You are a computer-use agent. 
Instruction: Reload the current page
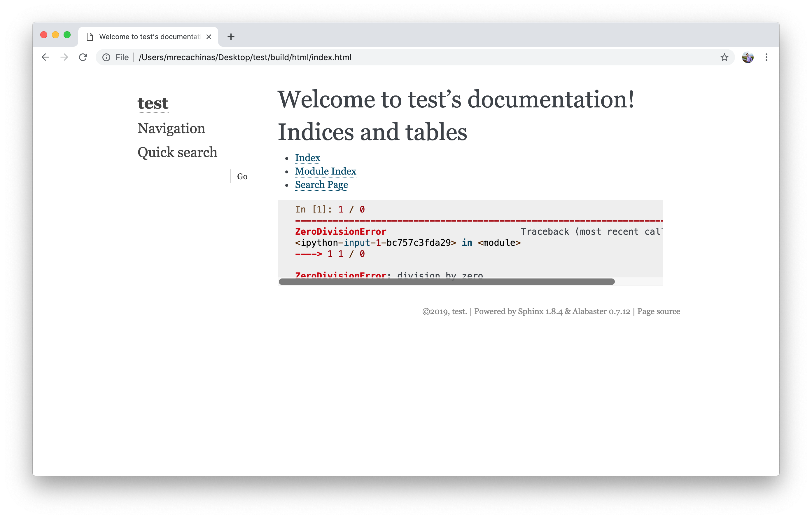pyautogui.click(x=83, y=57)
